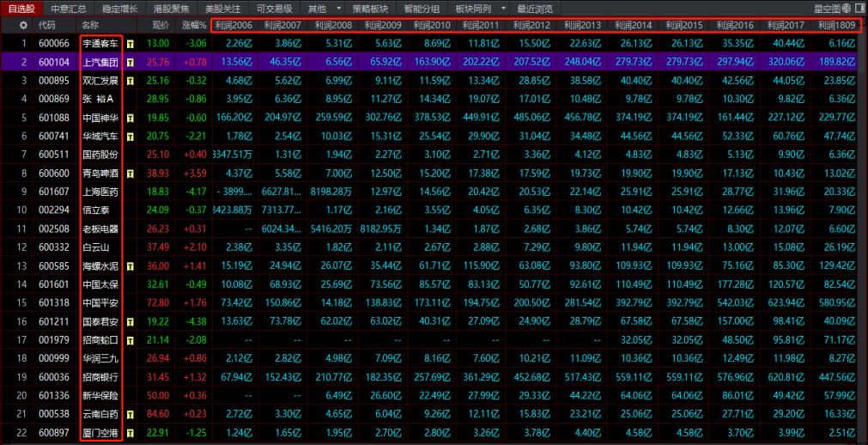Click the yellow T marker beside 上汽集团
This screenshot has height=445, width=868.
[131, 63]
